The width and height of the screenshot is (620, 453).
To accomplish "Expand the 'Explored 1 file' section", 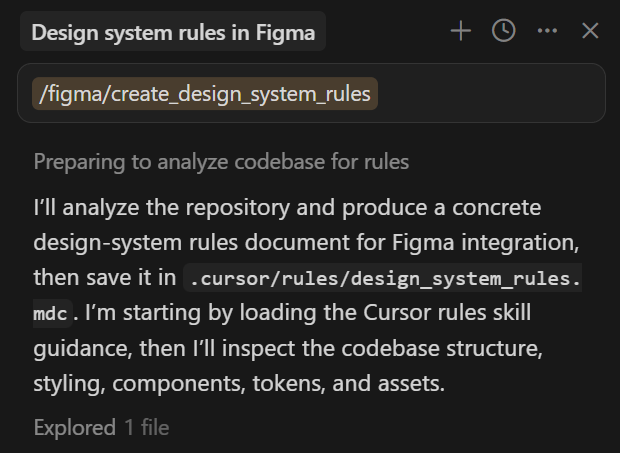I will [x=101, y=427].
